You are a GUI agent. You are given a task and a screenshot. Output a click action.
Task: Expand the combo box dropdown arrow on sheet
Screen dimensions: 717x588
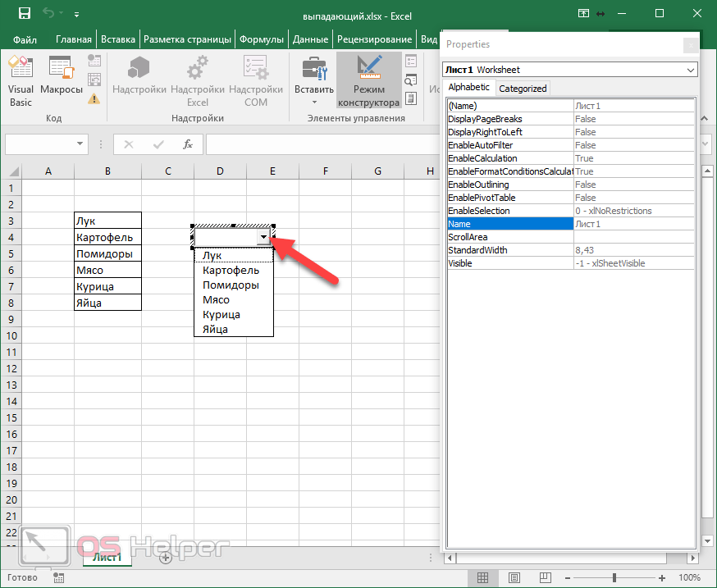point(263,237)
